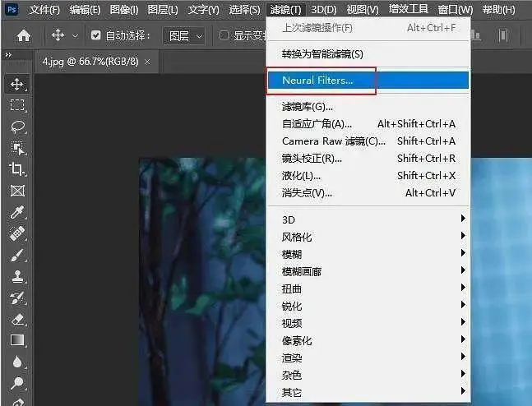532x406 pixels.
Task: Expand the Move tool preset dropdown arrow
Action: coord(76,36)
